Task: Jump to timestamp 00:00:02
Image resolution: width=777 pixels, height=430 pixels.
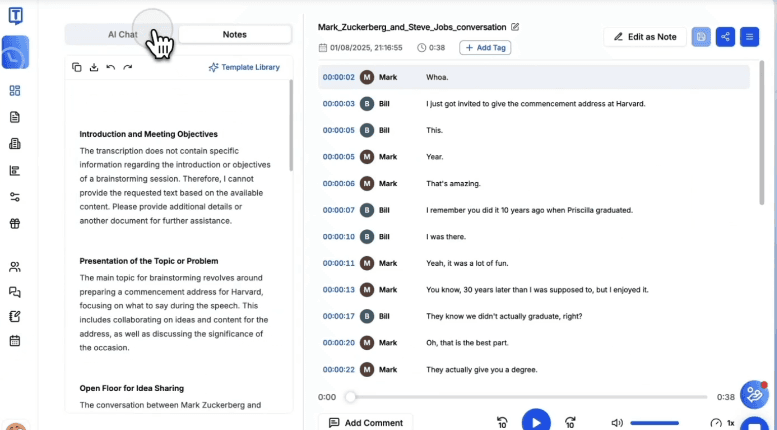Action: coord(338,77)
